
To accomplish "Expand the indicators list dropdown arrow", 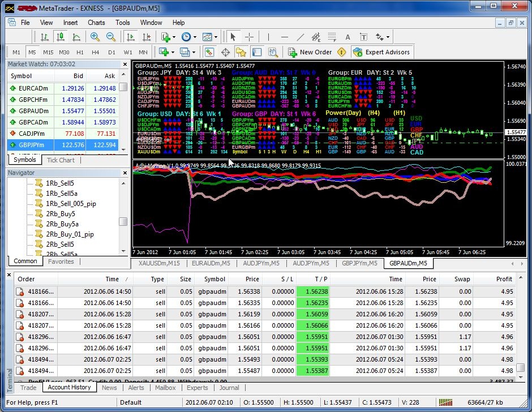I will click(x=174, y=37).
